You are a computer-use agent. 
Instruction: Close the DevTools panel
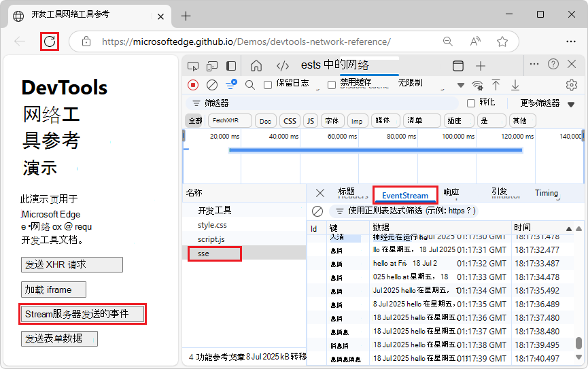[572, 64]
